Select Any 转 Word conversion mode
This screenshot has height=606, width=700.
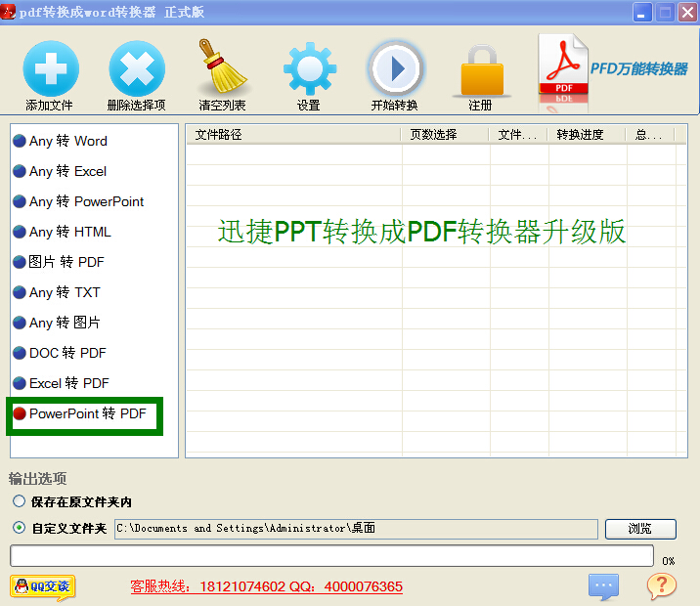[x=61, y=141]
